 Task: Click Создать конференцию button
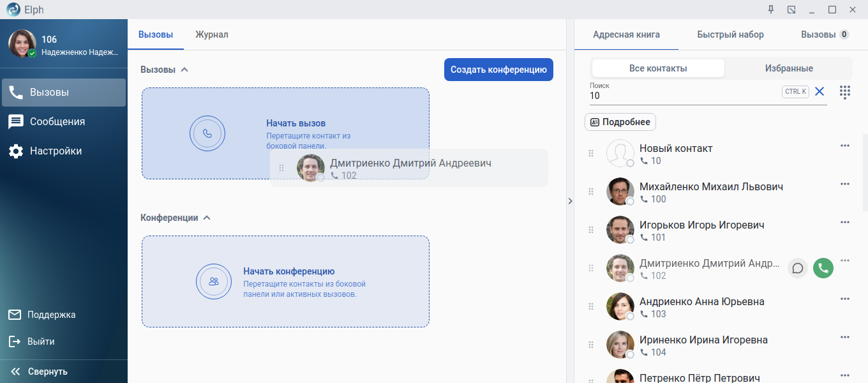point(498,70)
